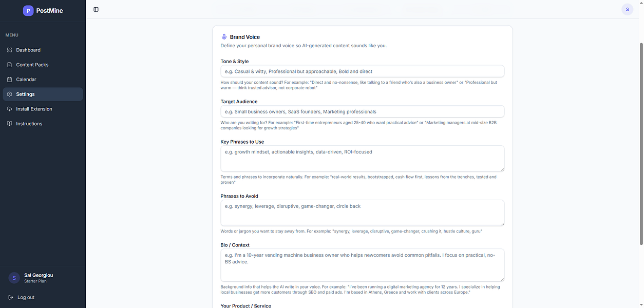Click the Phrases to Avoid label
Image resolution: width=644 pixels, height=308 pixels.
[x=239, y=196]
